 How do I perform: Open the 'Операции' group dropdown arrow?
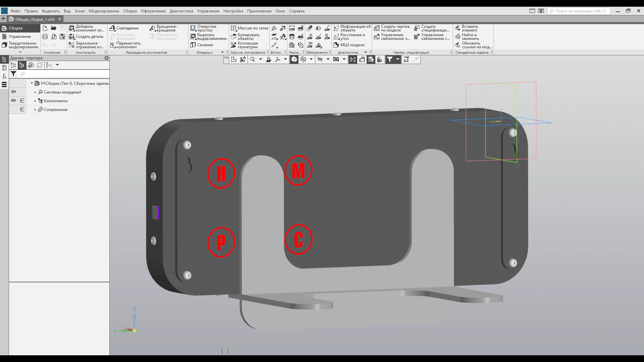(222, 52)
